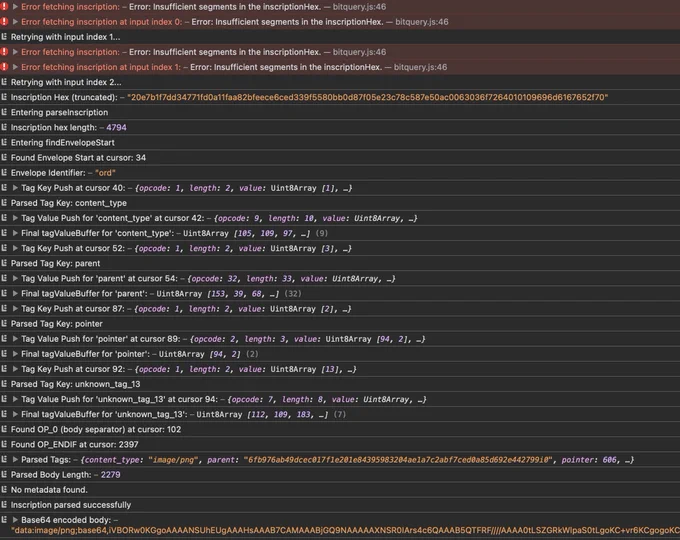
Task: Expand the 'Error fetching inscription at input index 1' entry
Action: tap(15, 67)
